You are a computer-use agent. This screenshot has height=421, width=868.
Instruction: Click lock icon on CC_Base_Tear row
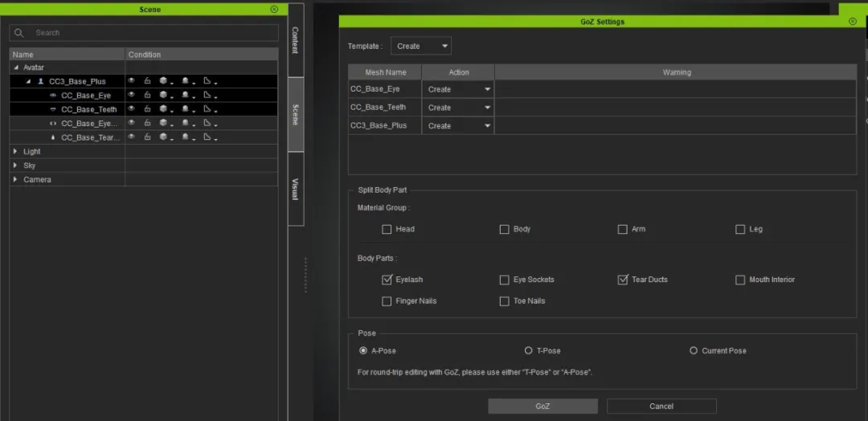tap(147, 137)
